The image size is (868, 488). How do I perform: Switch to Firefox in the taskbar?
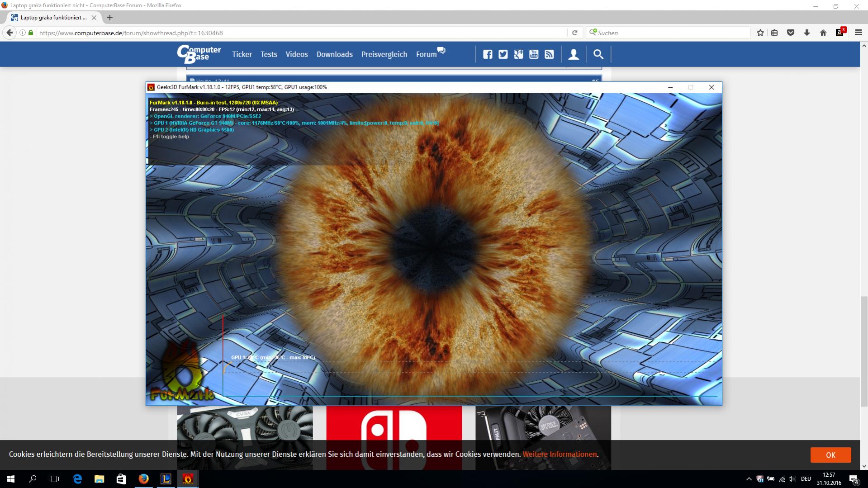pyautogui.click(x=143, y=479)
